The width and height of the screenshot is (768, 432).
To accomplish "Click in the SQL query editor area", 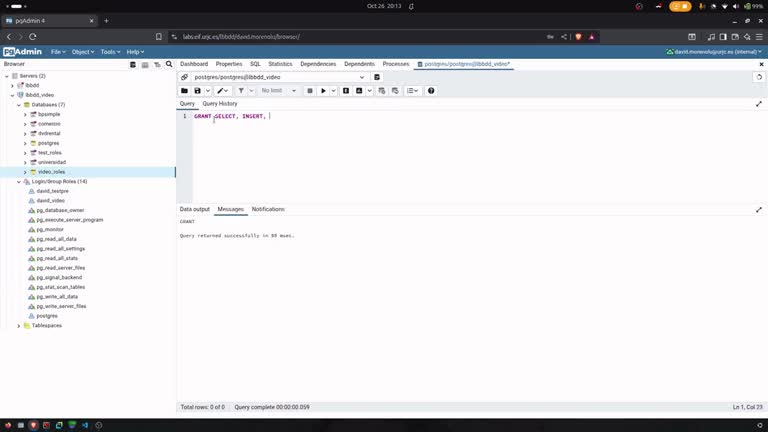I will [478, 157].
